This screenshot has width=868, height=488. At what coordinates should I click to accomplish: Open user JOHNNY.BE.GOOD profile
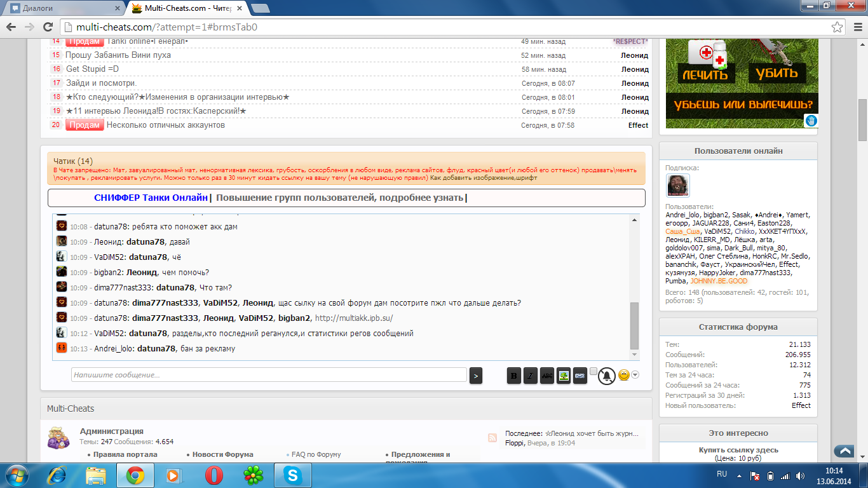tap(719, 281)
